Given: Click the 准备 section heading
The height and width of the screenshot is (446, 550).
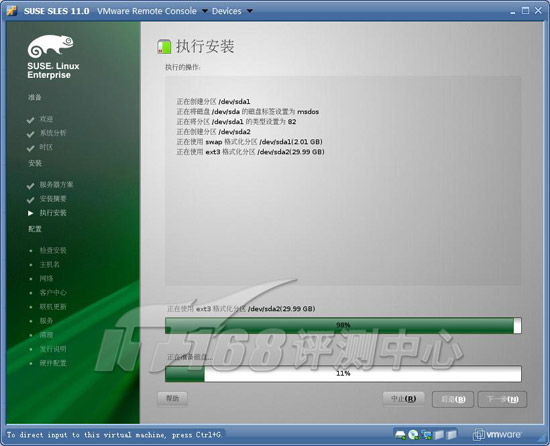Looking at the screenshot, I should [35, 97].
